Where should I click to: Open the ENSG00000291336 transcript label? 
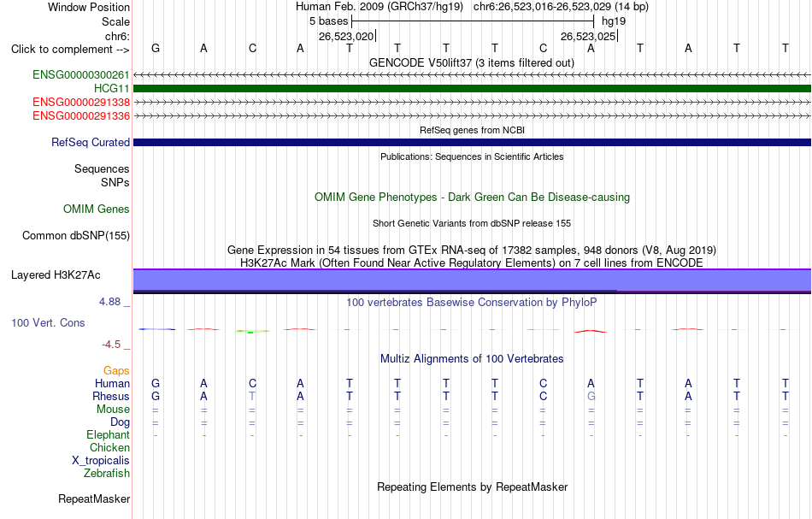(81, 115)
